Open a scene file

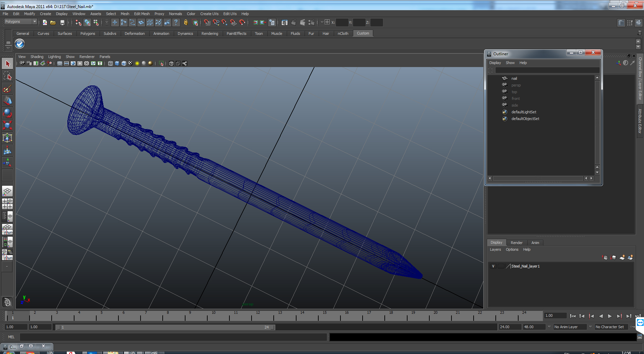click(53, 22)
